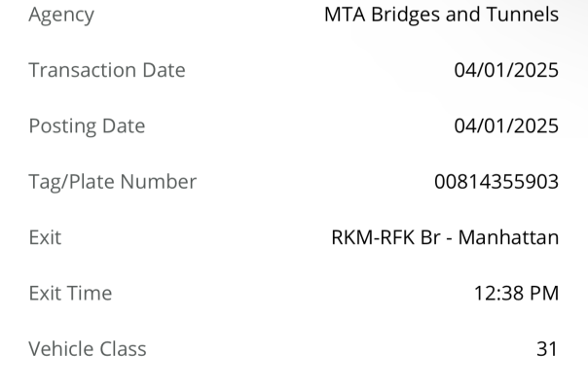
Task: Select the vehicle class value 31
Action: point(547,349)
